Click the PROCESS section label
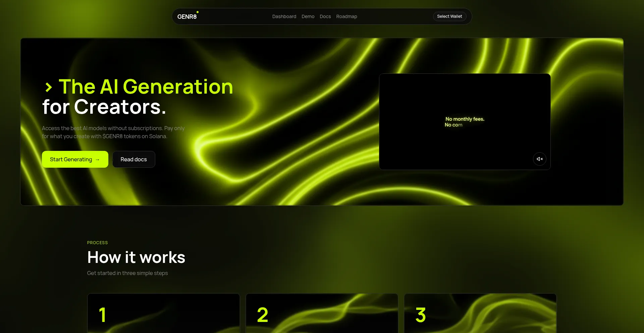644x333 pixels. pyautogui.click(x=97, y=242)
